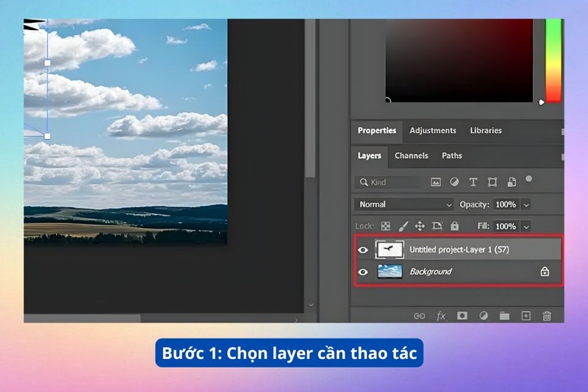Click the canvas scroll down arrow
This screenshot has width=588, height=392.
pos(311,304)
